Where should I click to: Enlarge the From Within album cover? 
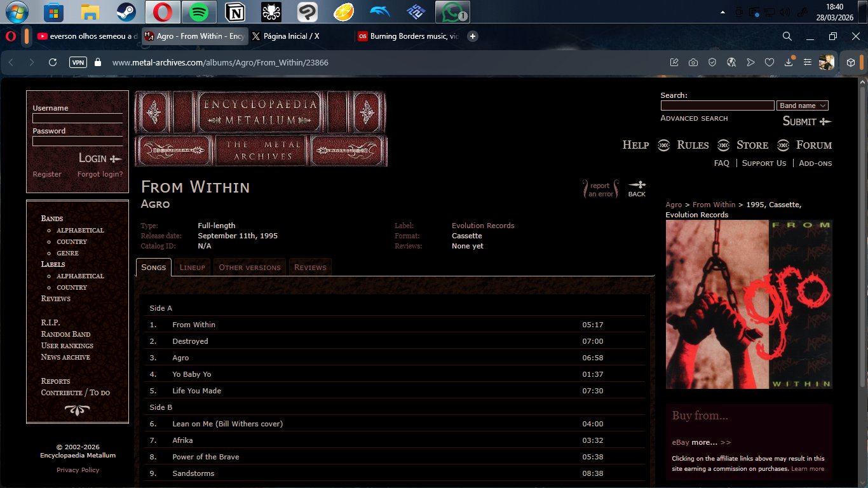(749, 304)
